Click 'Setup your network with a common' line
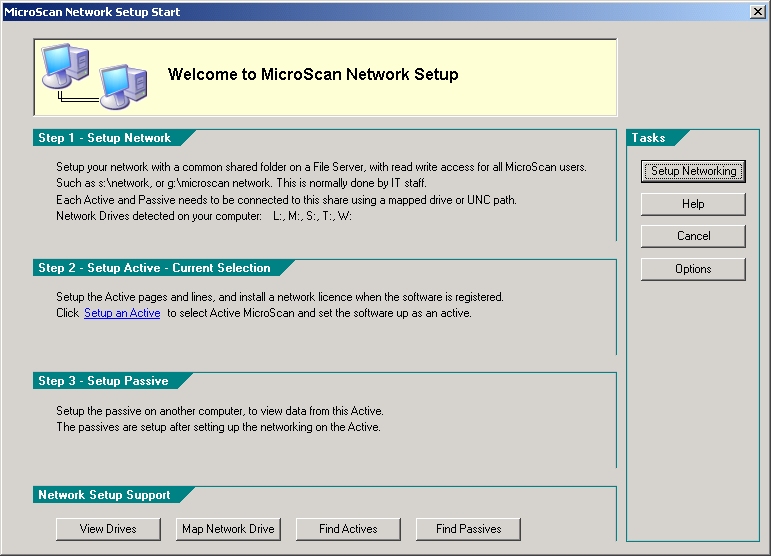The height and width of the screenshot is (556, 771). click(321, 167)
